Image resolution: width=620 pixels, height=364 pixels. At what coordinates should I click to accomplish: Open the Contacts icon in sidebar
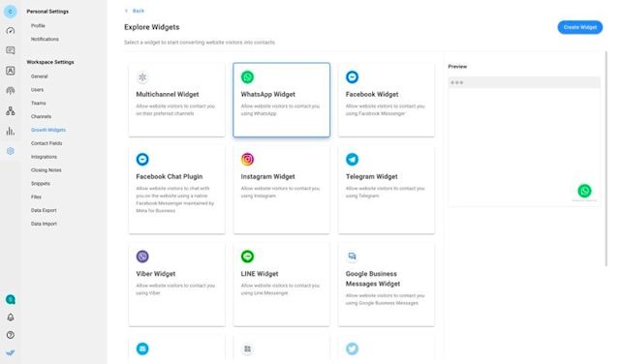[11, 71]
